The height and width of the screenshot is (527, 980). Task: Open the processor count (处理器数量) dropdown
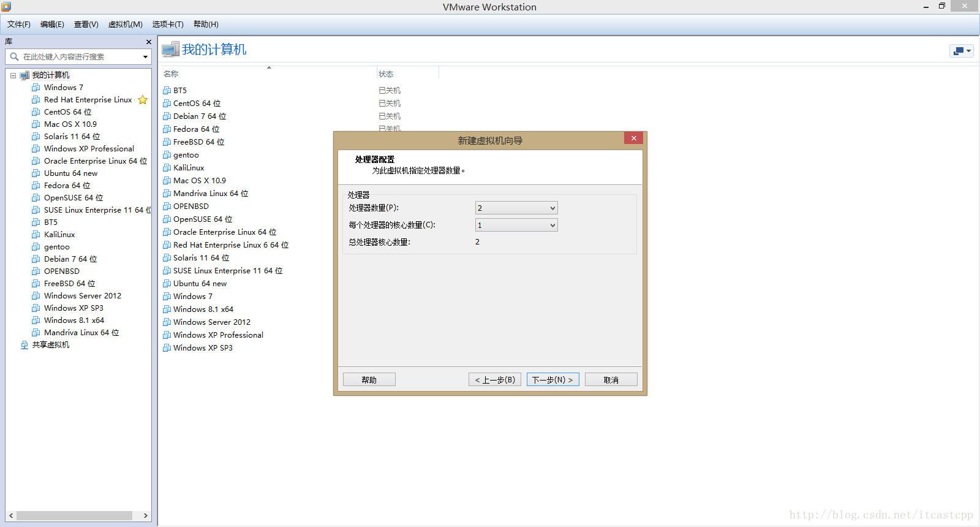[x=516, y=208]
